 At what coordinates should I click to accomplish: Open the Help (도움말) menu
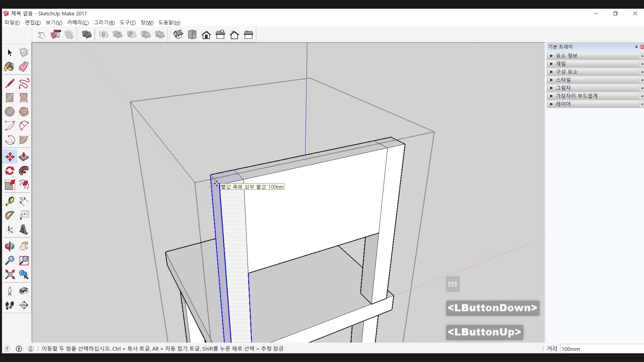[169, 22]
